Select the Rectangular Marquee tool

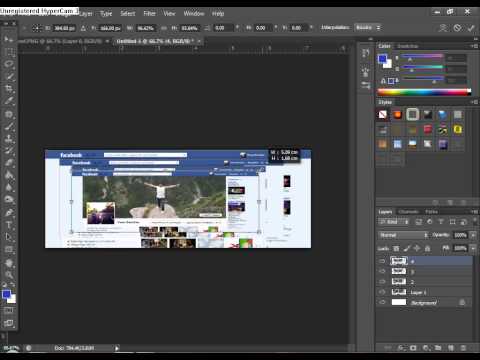pyautogui.click(x=9, y=52)
